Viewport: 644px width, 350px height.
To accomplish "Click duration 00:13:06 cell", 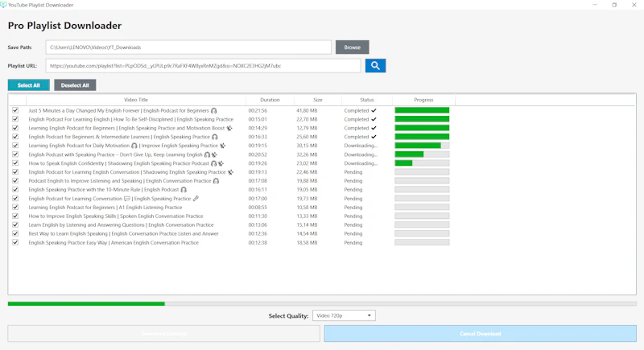I will 258,224.
